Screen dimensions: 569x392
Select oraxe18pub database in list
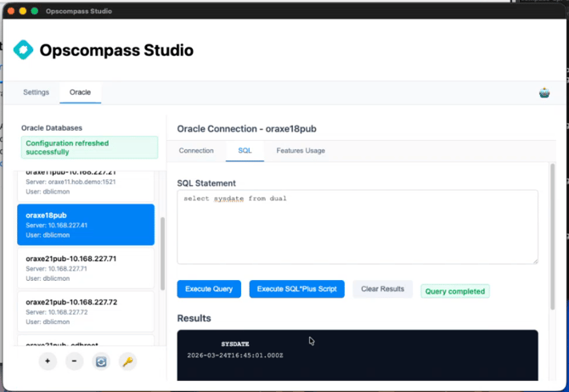[86, 225]
